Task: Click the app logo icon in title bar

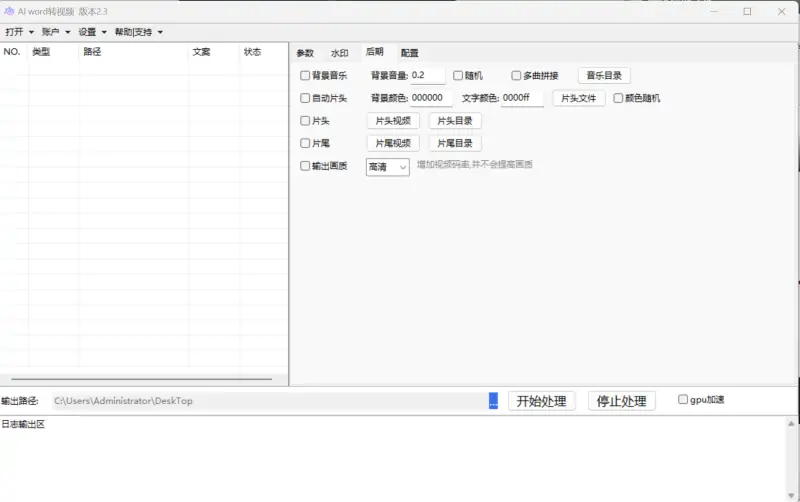Action: [x=9, y=11]
